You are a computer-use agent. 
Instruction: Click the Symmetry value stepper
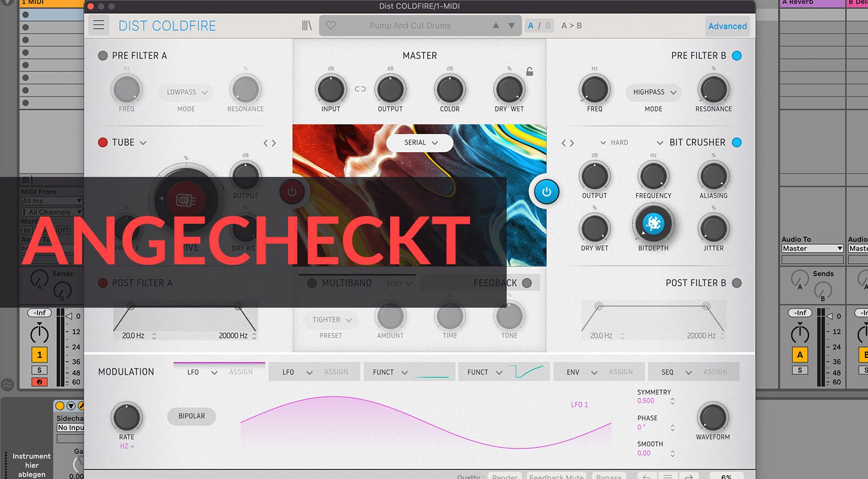672,401
